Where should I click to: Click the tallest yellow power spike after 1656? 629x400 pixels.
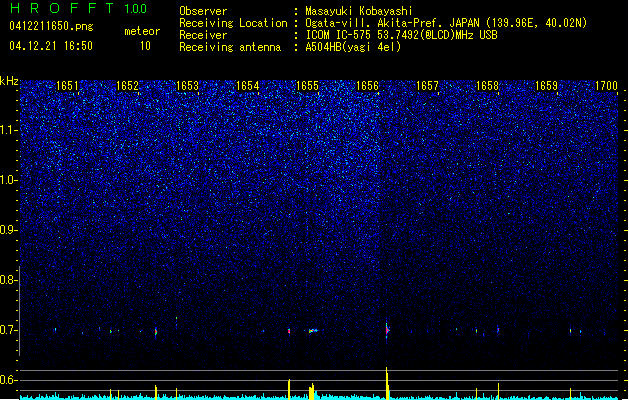point(387,383)
